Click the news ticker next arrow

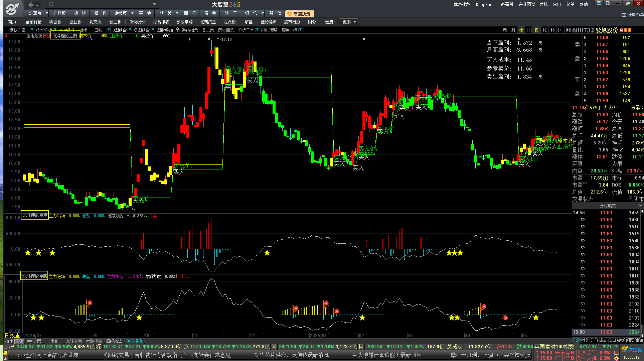click(15, 355)
